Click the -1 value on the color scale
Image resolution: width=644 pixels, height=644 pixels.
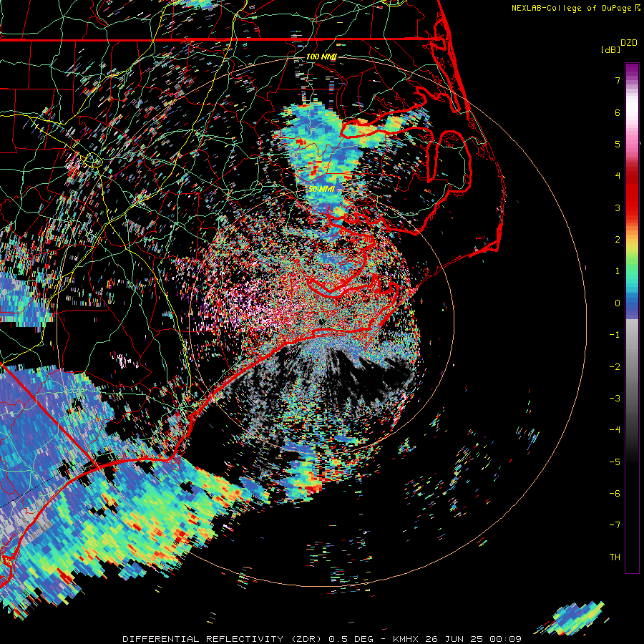[615, 335]
